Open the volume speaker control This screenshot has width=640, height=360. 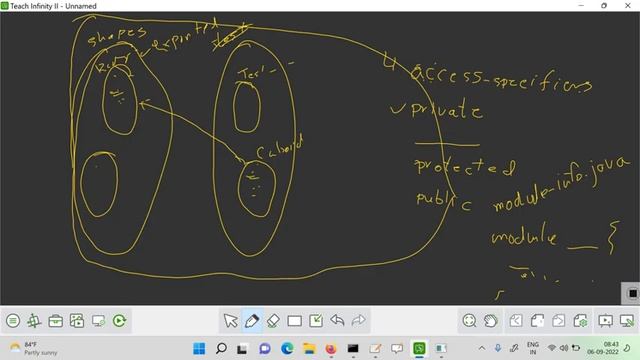click(564, 348)
